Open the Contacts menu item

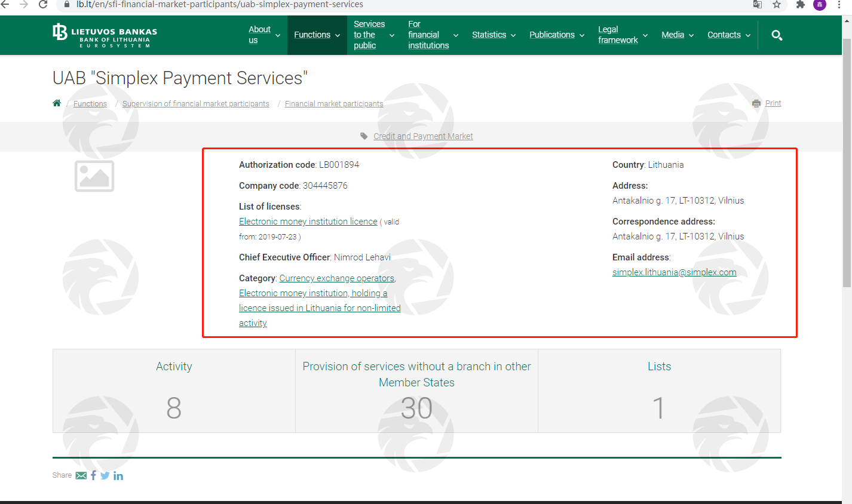coord(724,35)
